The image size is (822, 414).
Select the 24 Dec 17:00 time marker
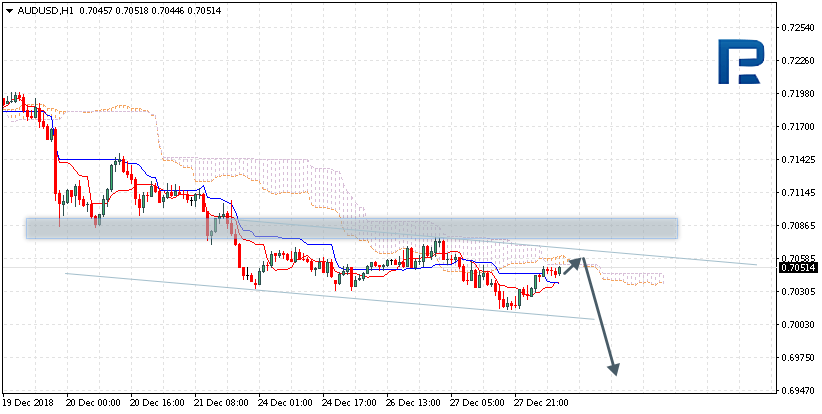click(x=349, y=403)
